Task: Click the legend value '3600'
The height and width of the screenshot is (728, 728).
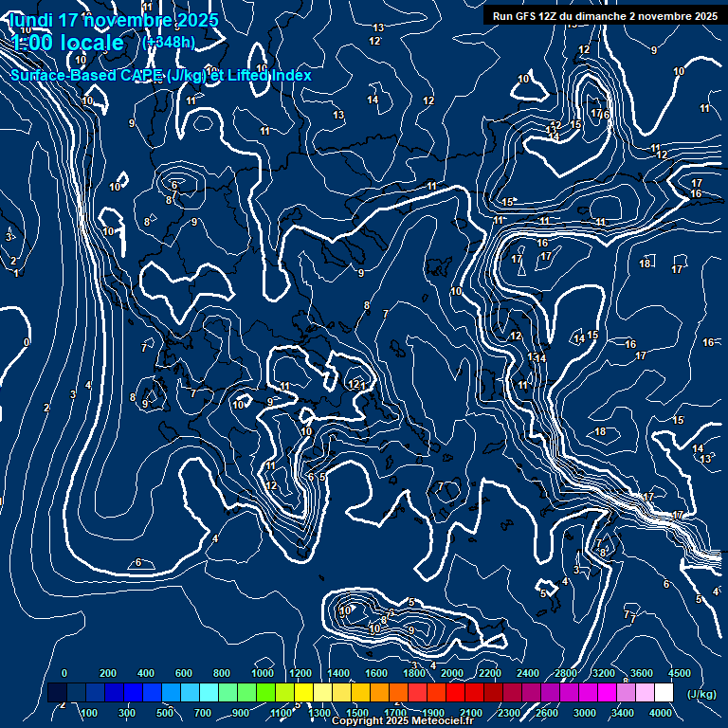Action: (x=642, y=673)
